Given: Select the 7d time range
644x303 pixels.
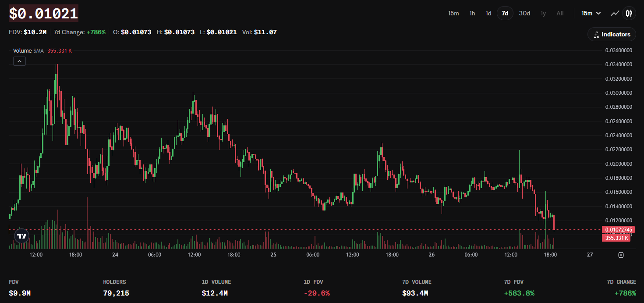Looking at the screenshot, I should click(505, 13).
